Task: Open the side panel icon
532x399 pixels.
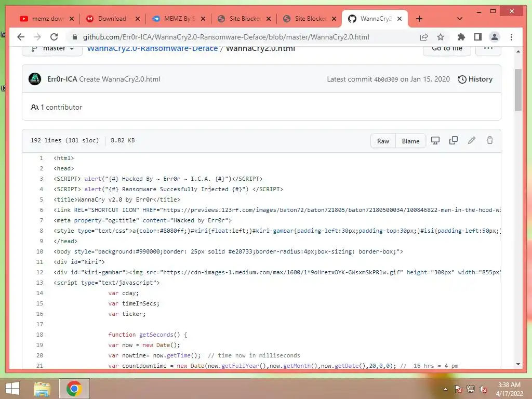Action: [478, 37]
